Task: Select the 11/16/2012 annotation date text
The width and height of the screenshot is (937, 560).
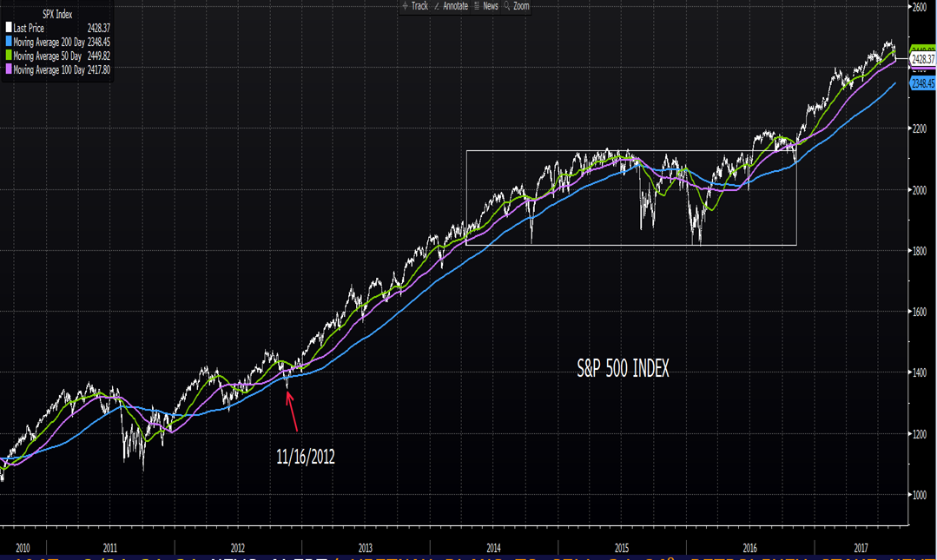Action: [x=306, y=458]
